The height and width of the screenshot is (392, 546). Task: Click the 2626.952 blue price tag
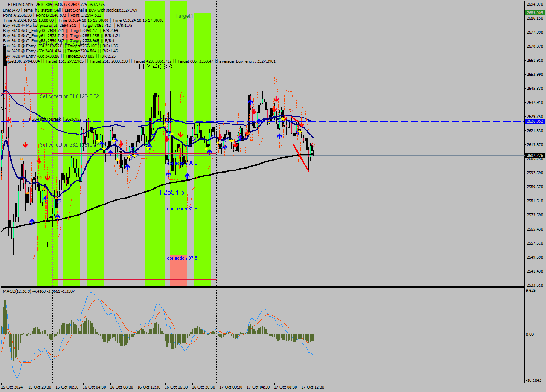point(534,121)
